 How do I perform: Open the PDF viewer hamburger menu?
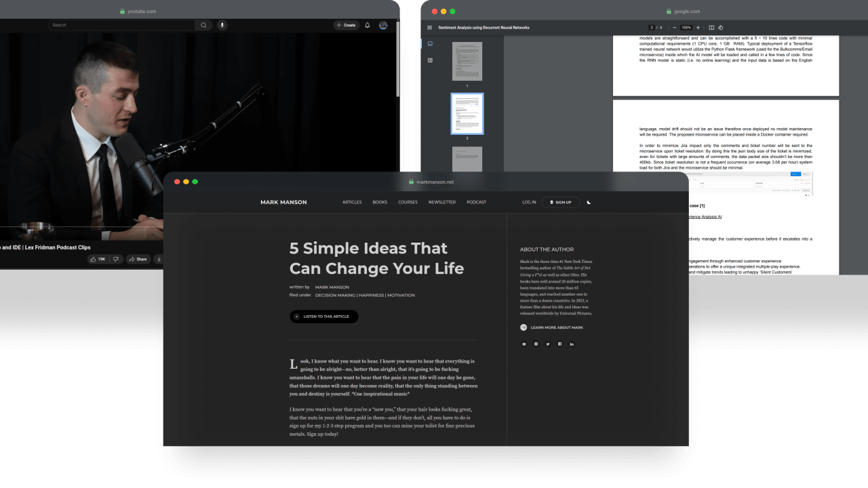click(429, 28)
